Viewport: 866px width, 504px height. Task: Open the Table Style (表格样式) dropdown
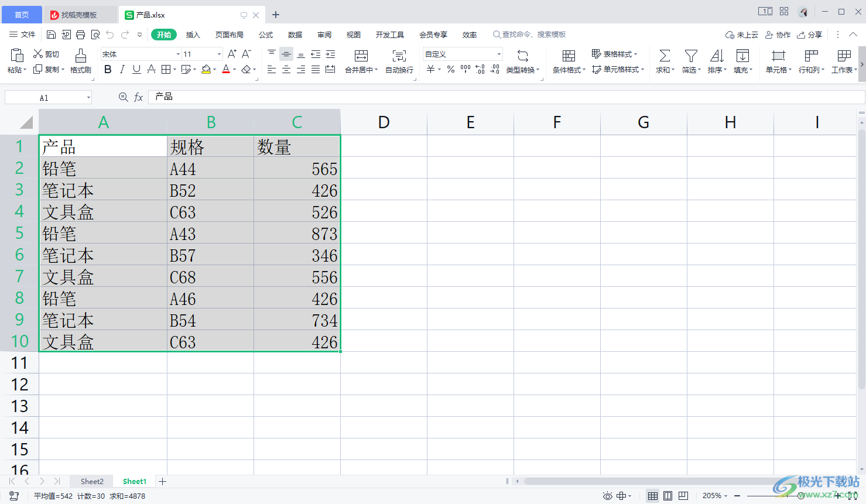tap(615, 54)
